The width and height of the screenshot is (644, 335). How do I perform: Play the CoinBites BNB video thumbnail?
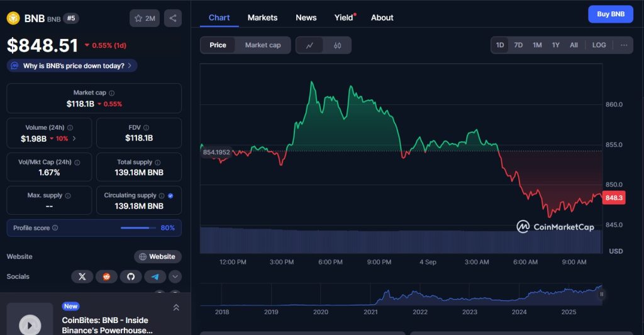pyautogui.click(x=30, y=324)
